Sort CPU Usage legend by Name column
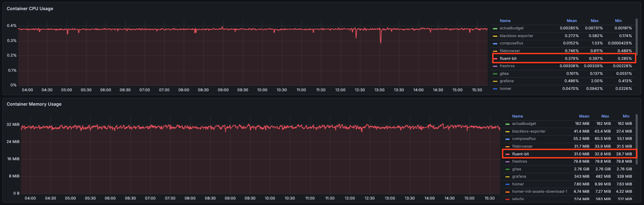The height and width of the screenshot is (205, 644). 505,21
